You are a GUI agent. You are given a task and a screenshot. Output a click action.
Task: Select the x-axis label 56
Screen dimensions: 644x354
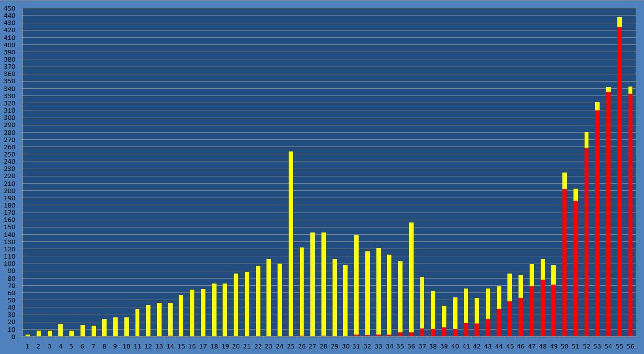[x=630, y=346]
